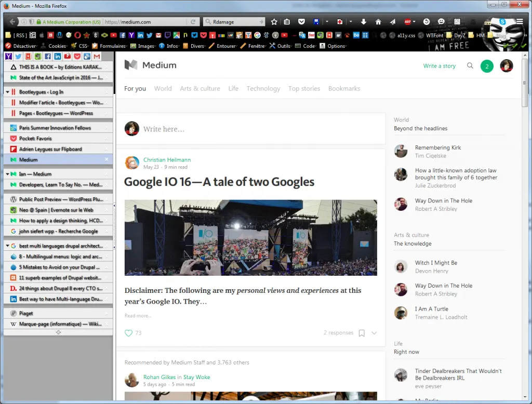Screen dimensions: 532x404
Task: Select the Paris Summer Innovation Fellows tab
Action: [58, 128]
